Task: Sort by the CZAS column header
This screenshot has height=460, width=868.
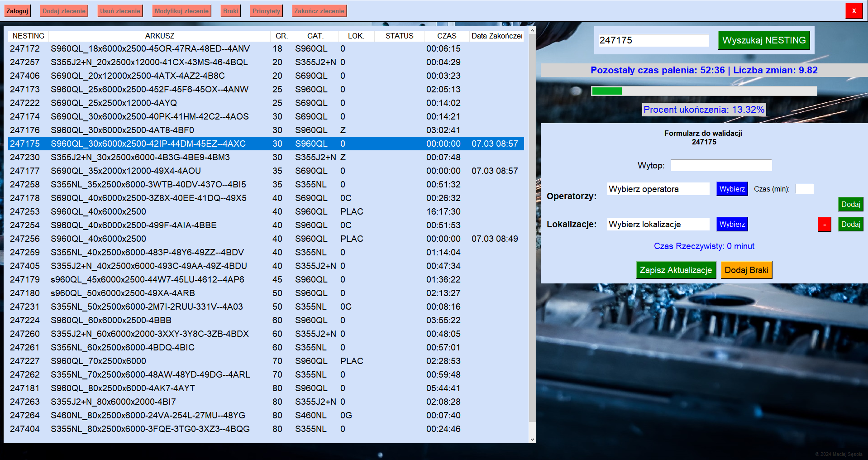Action: [446, 36]
